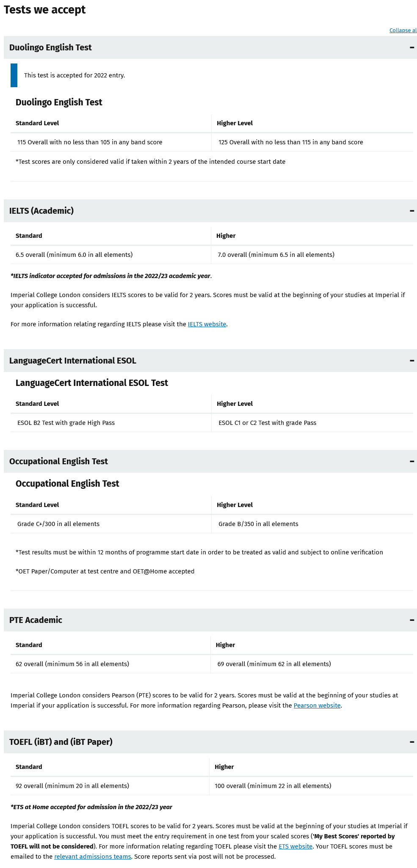Image resolution: width=417 pixels, height=868 pixels.
Task: Click minus icon on Duolingo English Test header
Action: click(412, 47)
